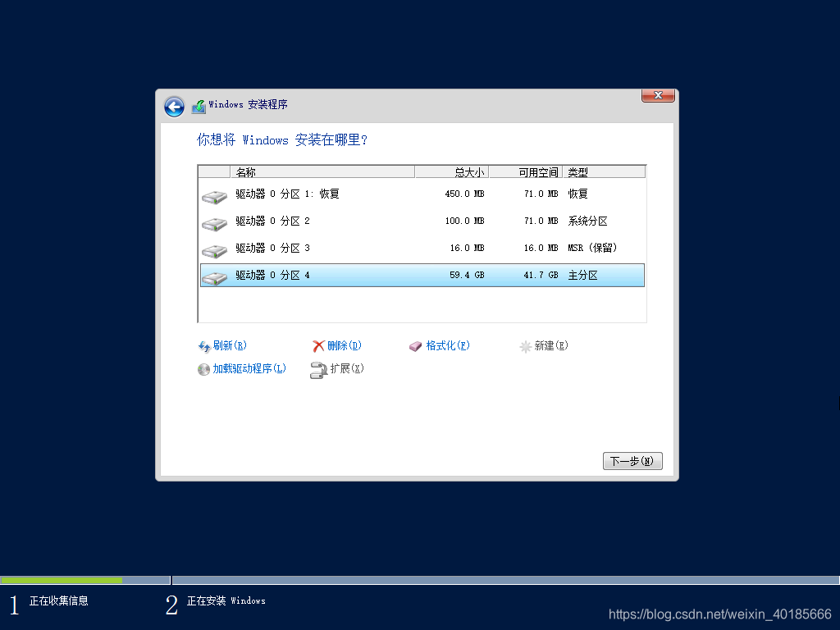The height and width of the screenshot is (630, 840).
Task: Click step 2 label 正在安装 Windows
Action: 226,601
